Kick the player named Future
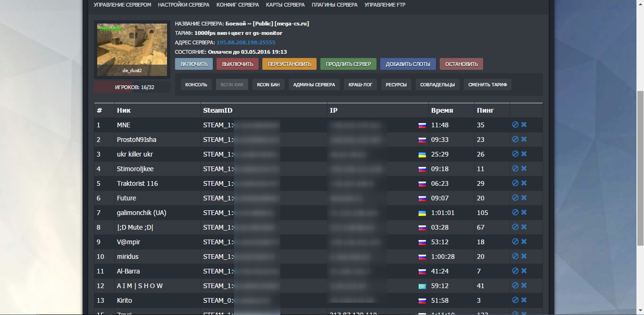Screen dimensions: 644x315 pyautogui.click(x=524, y=198)
